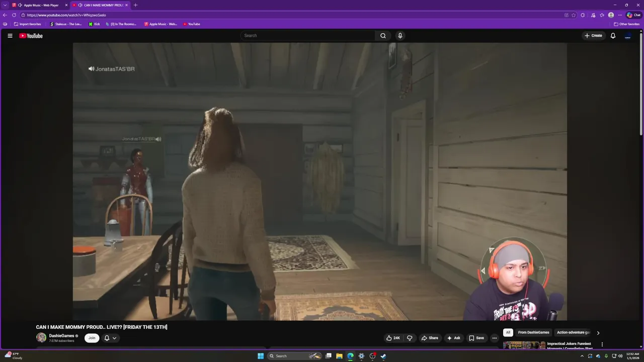Screen dimensions: 644x362
Task: Select the Action-adventure games chip
Action: tap(574, 332)
